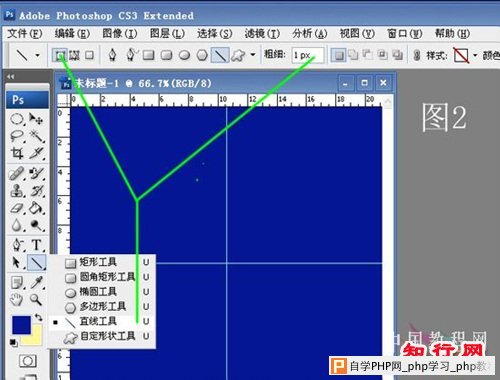This screenshot has width=500, height=380.
Task: Select the Path Selection tool
Action: [17, 263]
